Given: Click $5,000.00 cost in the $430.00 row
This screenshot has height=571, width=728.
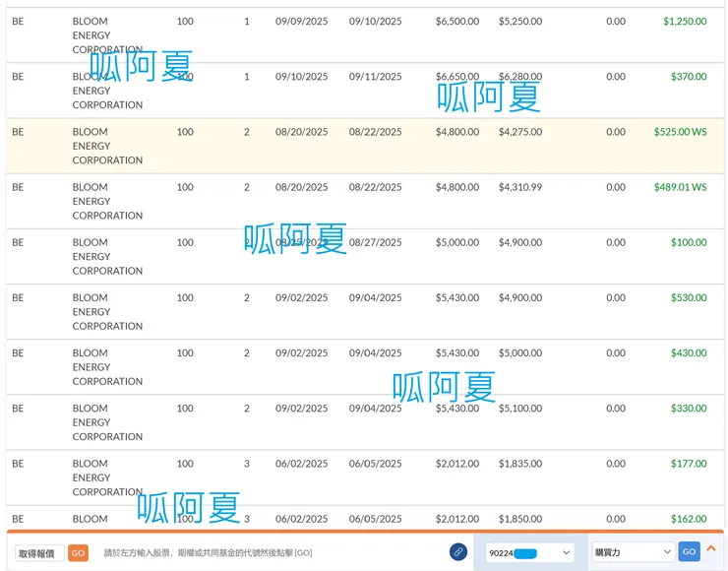Looking at the screenshot, I should coord(520,353).
